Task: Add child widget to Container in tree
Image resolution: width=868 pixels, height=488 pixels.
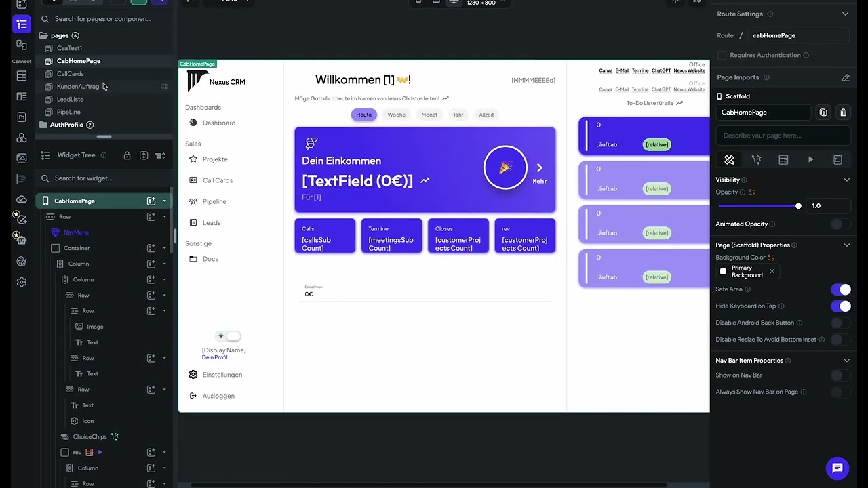Action: click(151, 248)
